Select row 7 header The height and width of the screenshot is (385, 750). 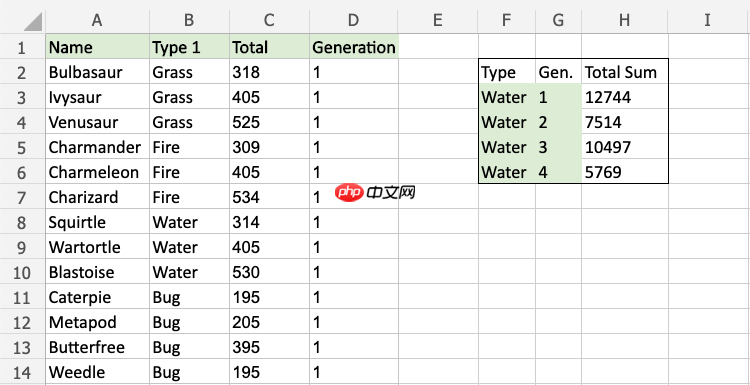pos(22,197)
